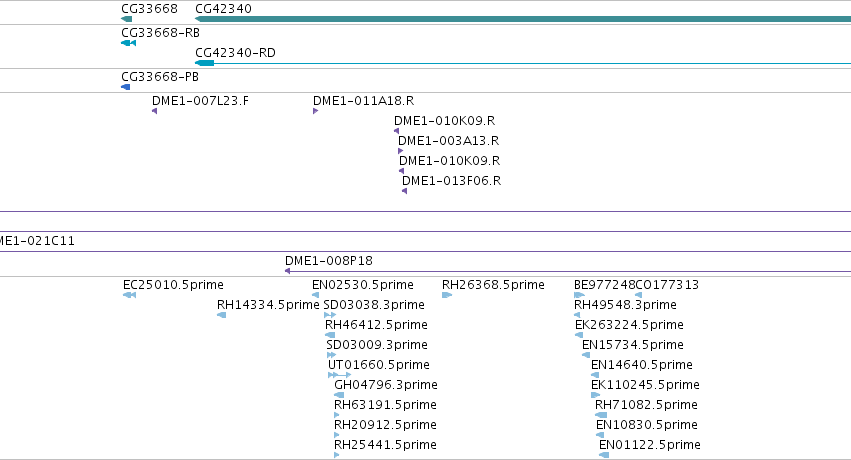Image resolution: width=851 pixels, height=460 pixels.
Task: Click the EN02530.5prime label
Action: 363,285
